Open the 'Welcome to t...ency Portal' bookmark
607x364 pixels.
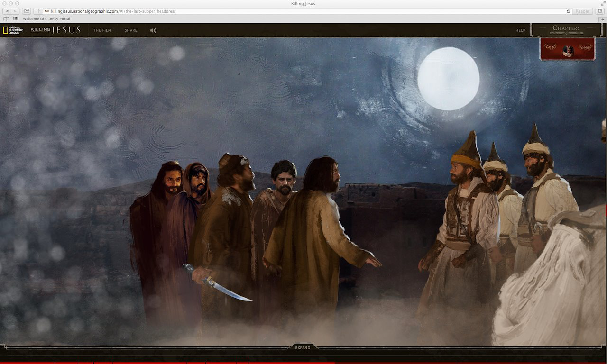46,19
